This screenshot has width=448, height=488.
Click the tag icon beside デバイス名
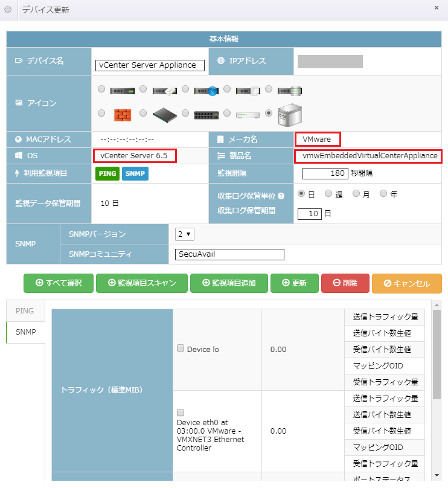(19, 60)
